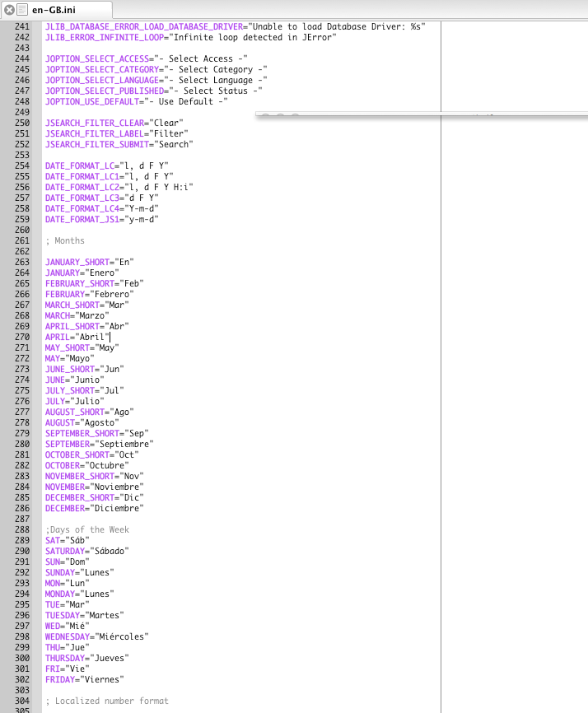Click line APRIL="Abril"
588x713 pixels.
point(77,337)
